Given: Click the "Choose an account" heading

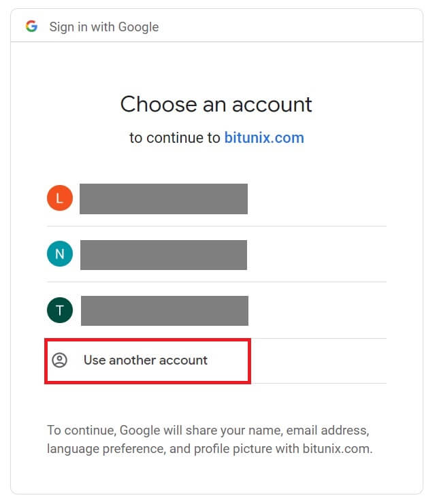Looking at the screenshot, I should click(x=216, y=104).
